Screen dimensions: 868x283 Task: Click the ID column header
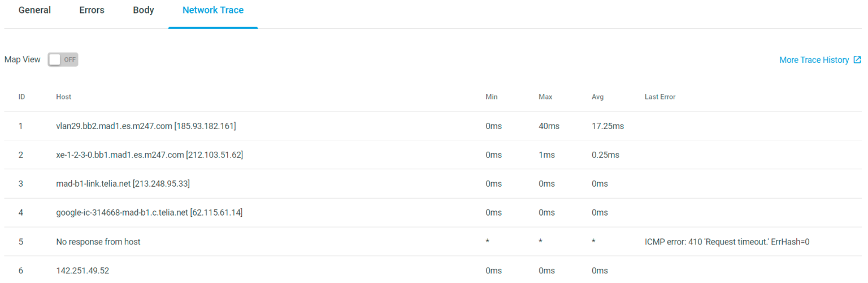[x=21, y=97]
